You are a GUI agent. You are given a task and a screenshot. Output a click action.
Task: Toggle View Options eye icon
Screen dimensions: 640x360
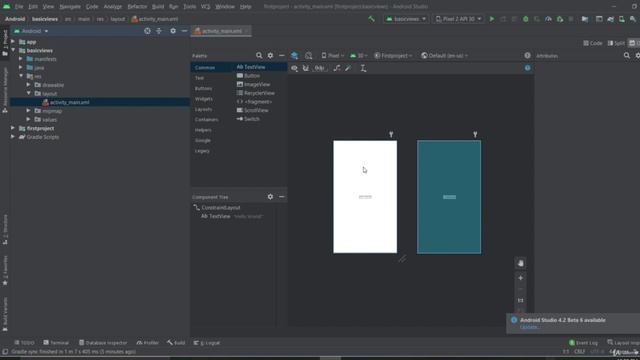tap(294, 68)
